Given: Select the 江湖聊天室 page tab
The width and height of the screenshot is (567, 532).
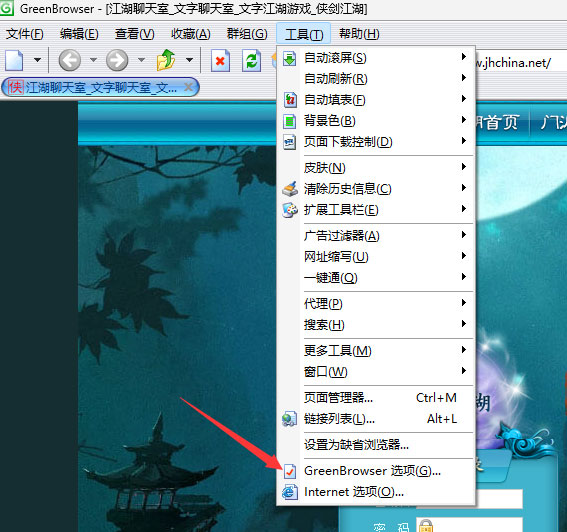Looking at the screenshot, I should (101, 87).
